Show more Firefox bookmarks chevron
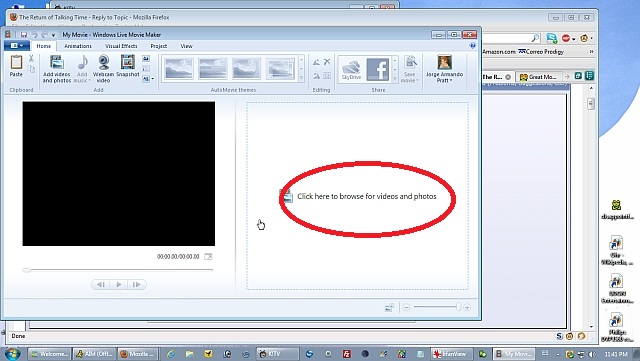Image resolution: width=640 pixels, height=361 pixels. 591,52
